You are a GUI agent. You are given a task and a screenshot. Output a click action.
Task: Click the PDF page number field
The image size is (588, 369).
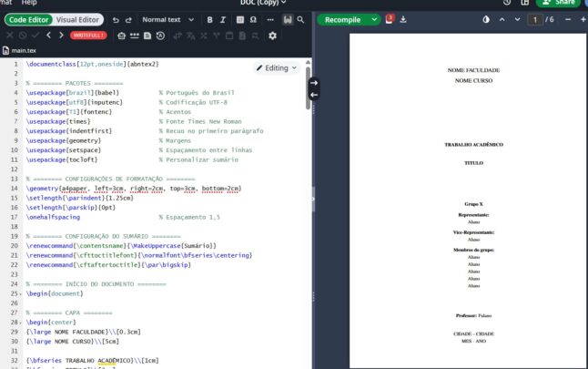click(537, 19)
